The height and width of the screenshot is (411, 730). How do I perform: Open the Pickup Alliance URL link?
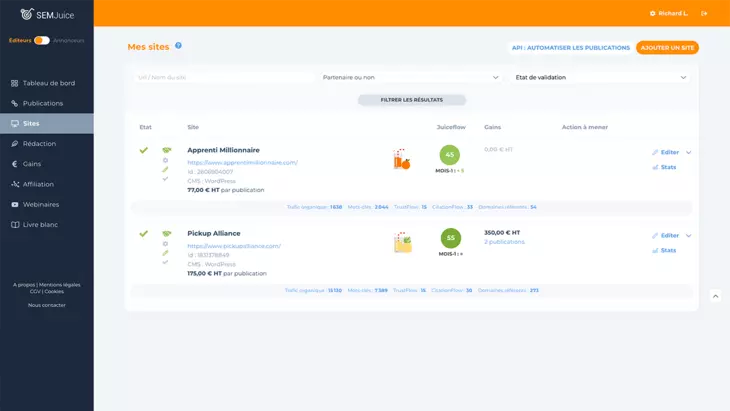point(234,246)
